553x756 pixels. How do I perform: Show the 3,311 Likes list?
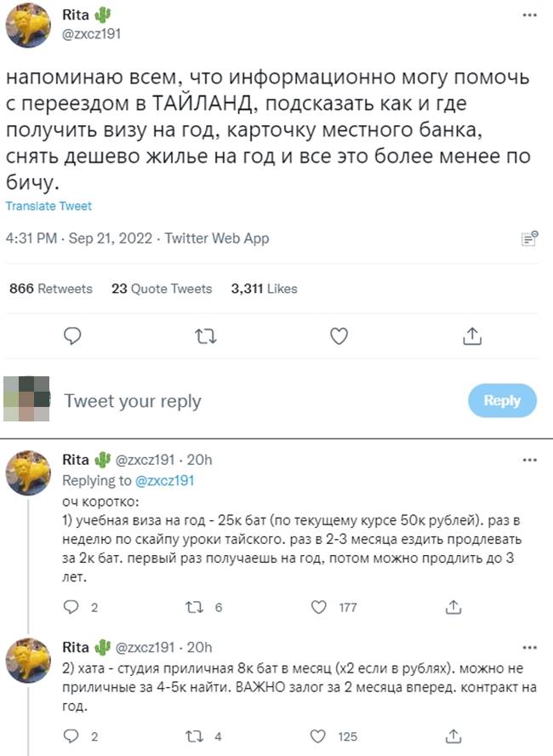pos(265,289)
